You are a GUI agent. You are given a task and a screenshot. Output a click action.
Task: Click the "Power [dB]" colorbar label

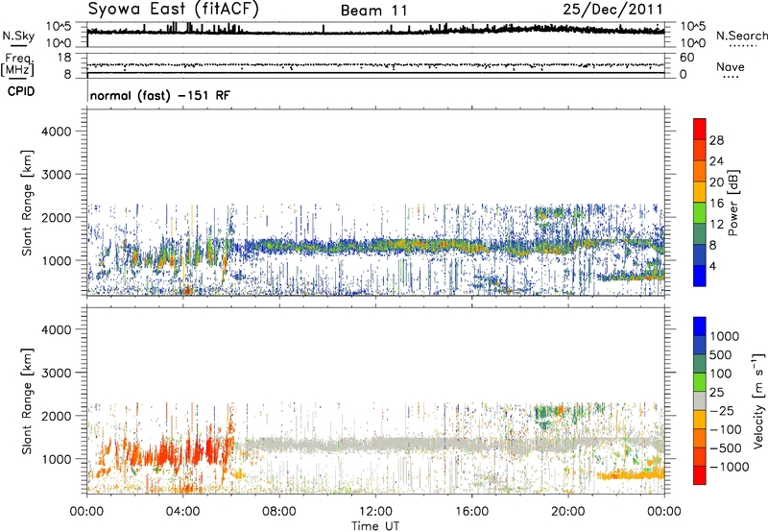tap(732, 203)
